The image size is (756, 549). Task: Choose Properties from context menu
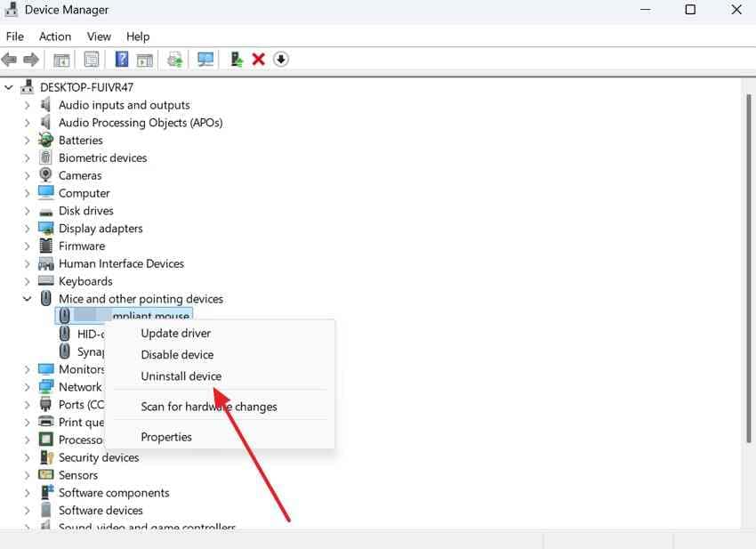point(220,437)
